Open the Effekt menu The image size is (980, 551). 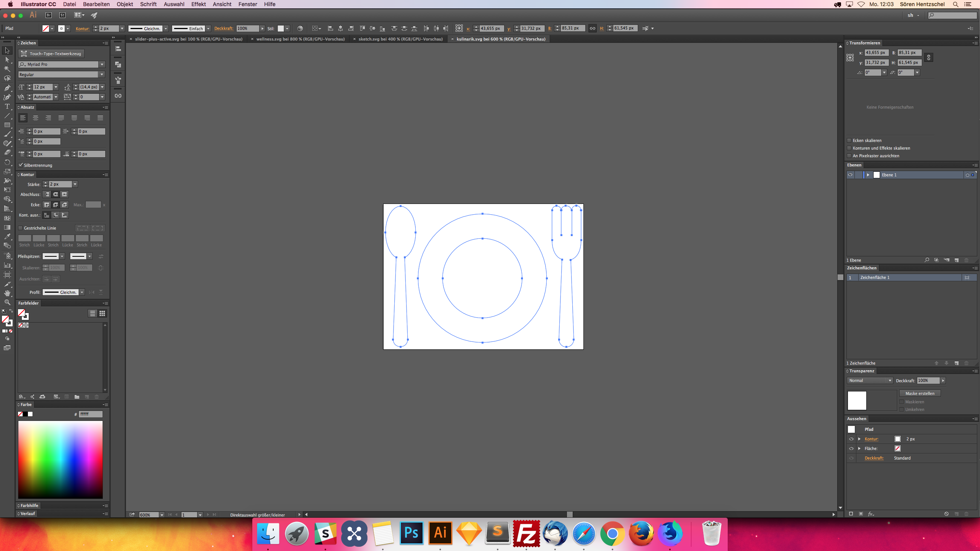pos(198,4)
